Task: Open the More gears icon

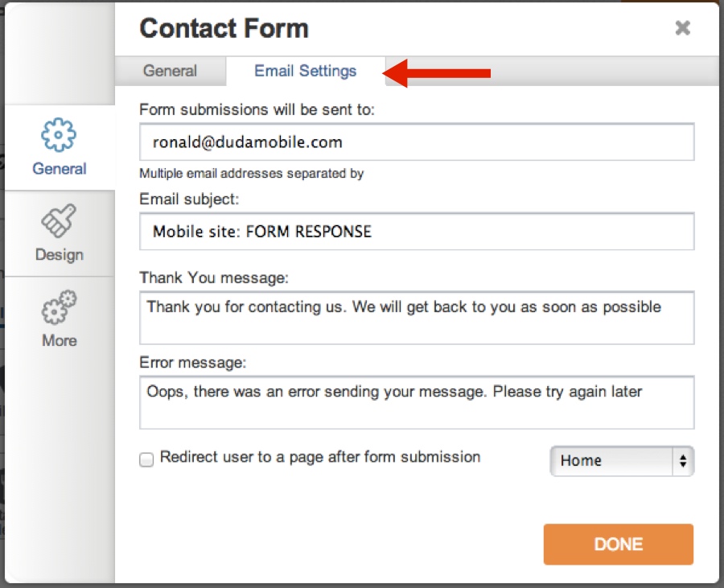Action: click(x=59, y=307)
